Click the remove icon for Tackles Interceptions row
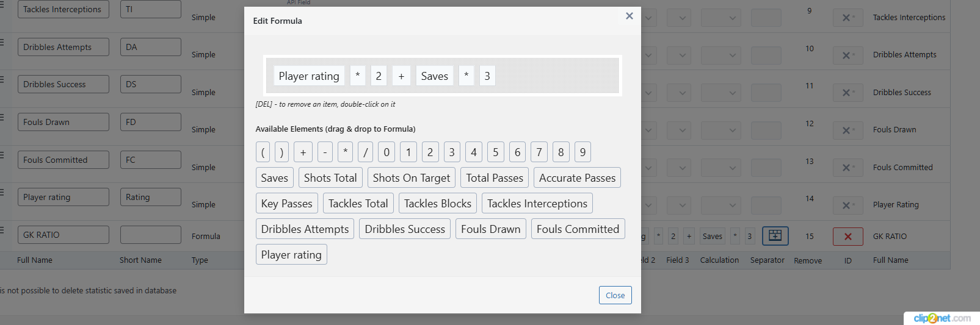This screenshot has height=325, width=980. (x=848, y=18)
